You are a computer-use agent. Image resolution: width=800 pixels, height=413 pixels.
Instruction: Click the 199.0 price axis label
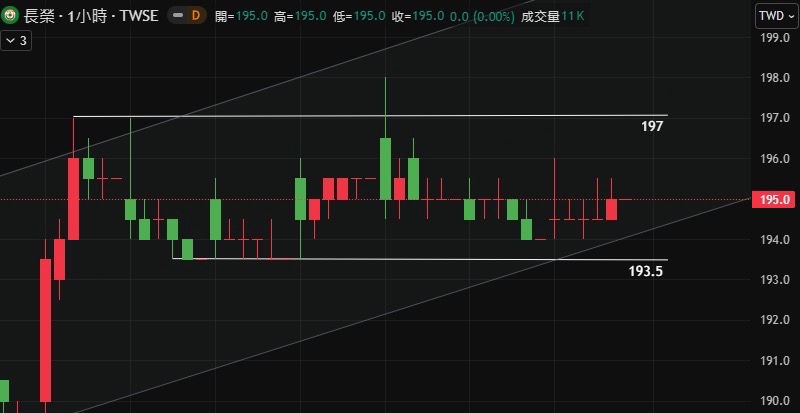[x=774, y=38]
